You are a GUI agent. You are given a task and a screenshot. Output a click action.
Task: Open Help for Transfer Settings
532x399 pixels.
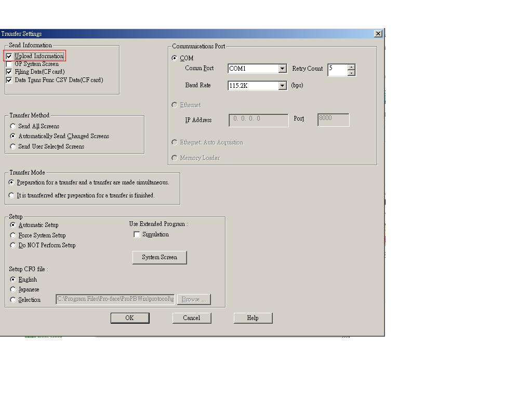click(253, 318)
